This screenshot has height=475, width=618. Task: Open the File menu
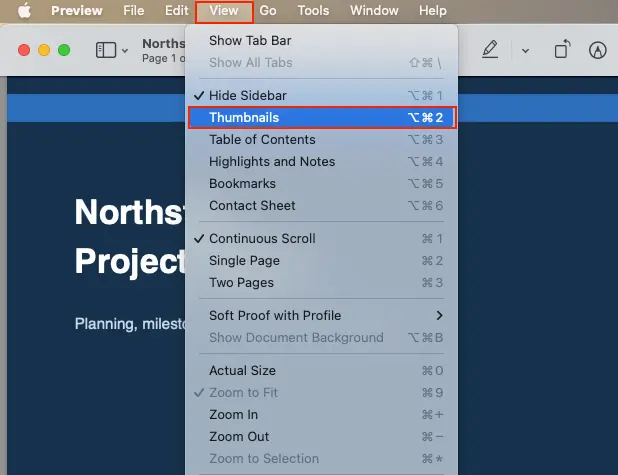coord(134,11)
